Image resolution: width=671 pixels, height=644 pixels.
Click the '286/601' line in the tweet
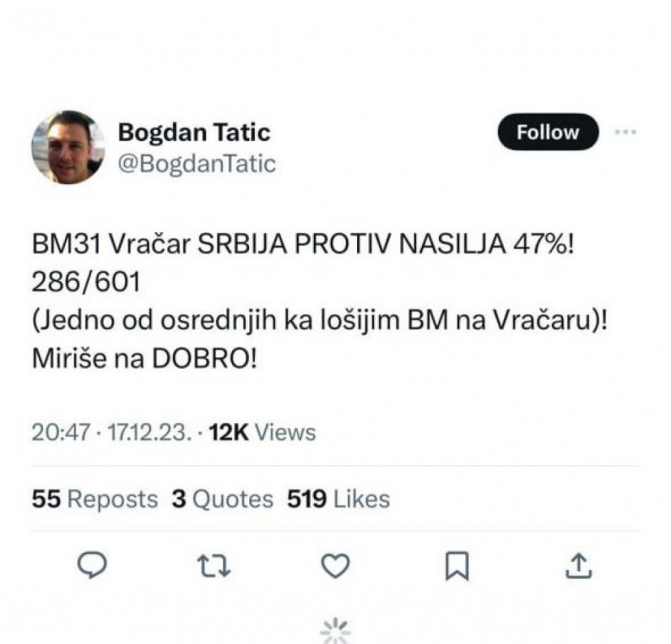click(86, 282)
